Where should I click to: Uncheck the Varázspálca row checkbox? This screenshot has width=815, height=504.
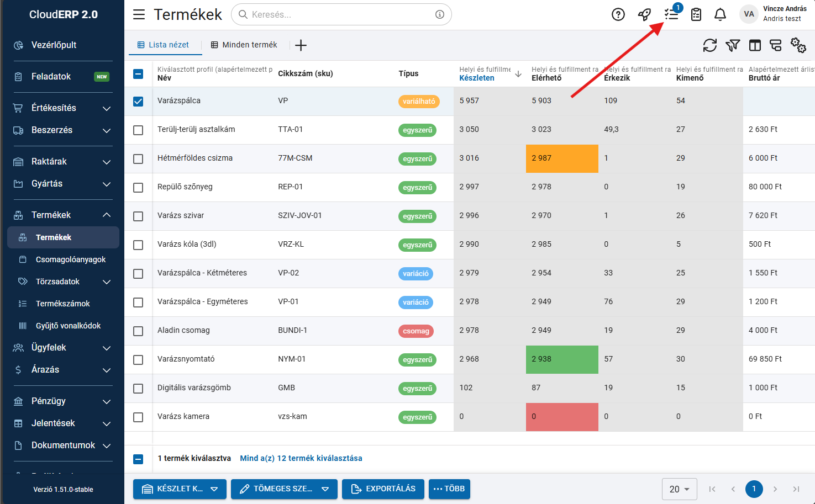pyautogui.click(x=138, y=102)
